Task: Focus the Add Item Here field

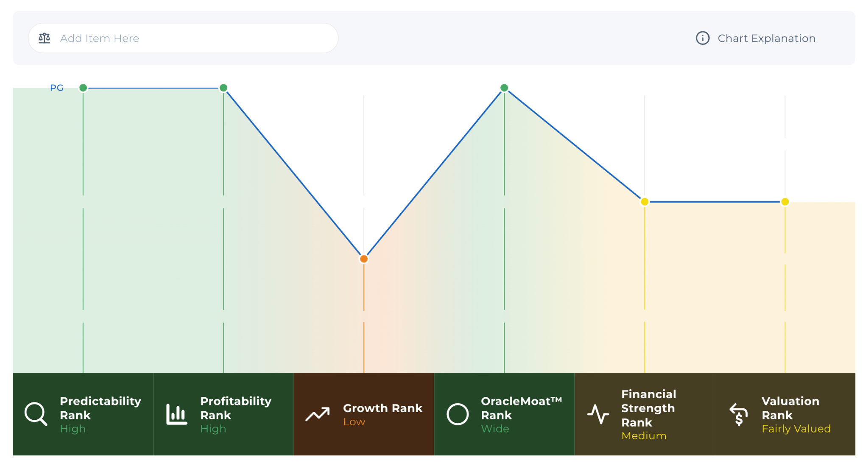Action: 183,38
